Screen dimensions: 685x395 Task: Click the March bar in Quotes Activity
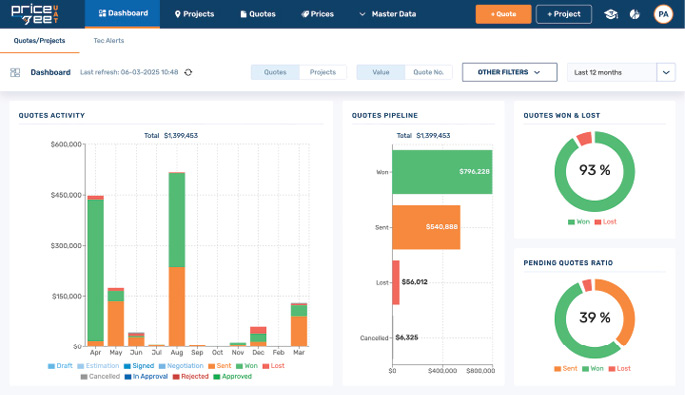(x=299, y=325)
